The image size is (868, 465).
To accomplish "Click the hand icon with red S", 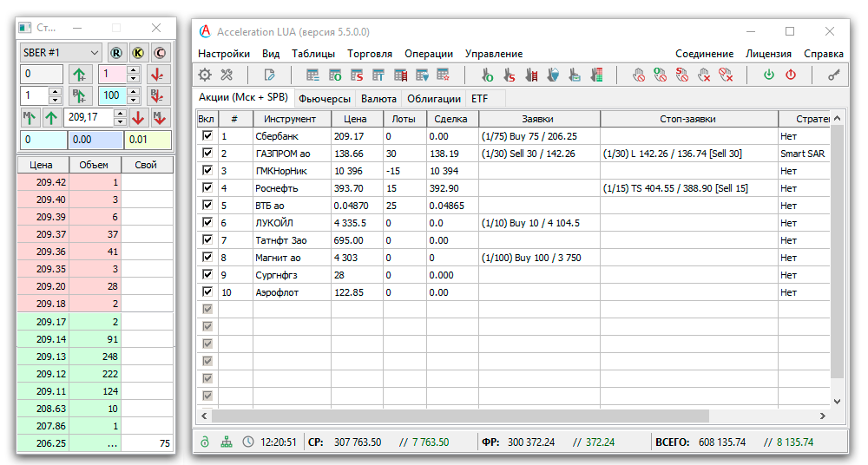I will click(510, 75).
